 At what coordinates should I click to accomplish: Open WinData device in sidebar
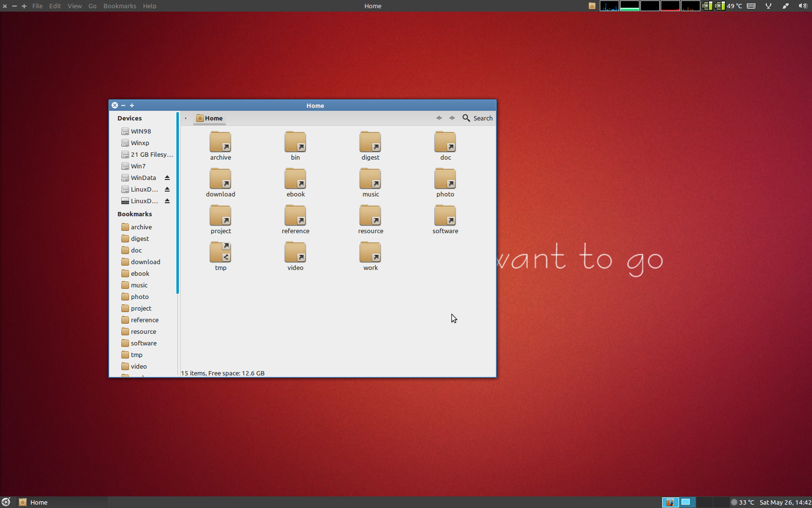(x=139, y=178)
